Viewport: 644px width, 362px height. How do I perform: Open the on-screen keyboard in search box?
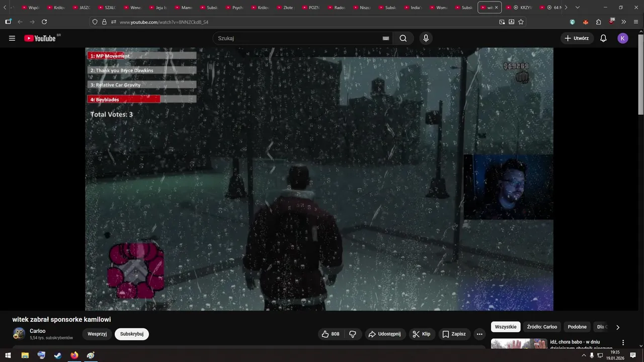point(386,38)
